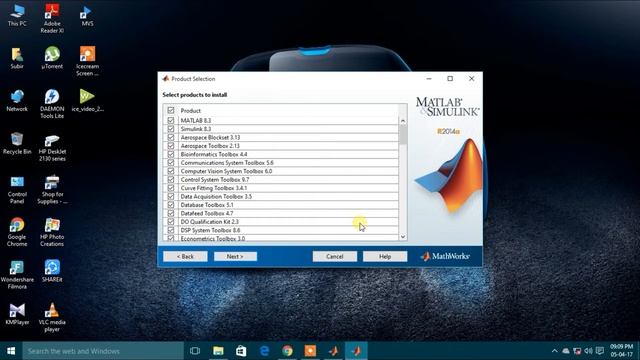The height and width of the screenshot is (360, 640).
Task: Select Shop for Supplies desktop icon
Action: (x=52, y=189)
